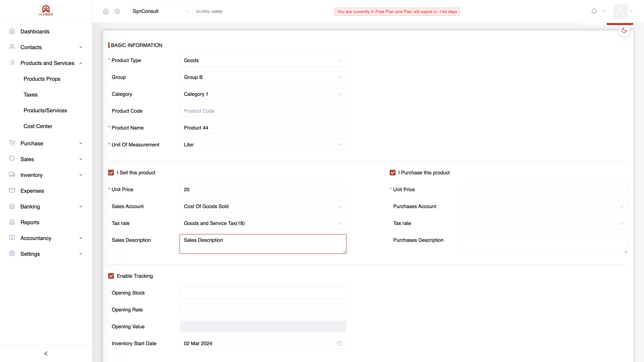
Task: Click the user profile avatar icon
Action: 620,11
